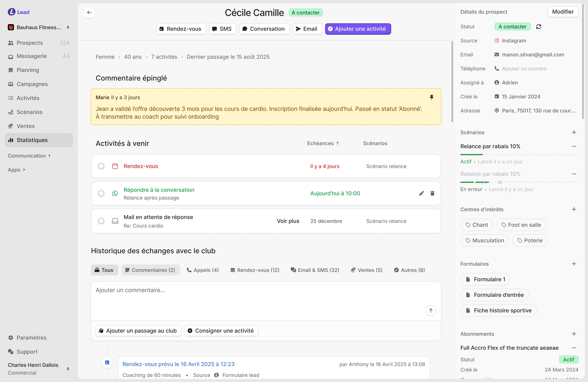Open the Bauhaus Fitness club switcher
The width and height of the screenshot is (588, 382).
[x=39, y=27]
